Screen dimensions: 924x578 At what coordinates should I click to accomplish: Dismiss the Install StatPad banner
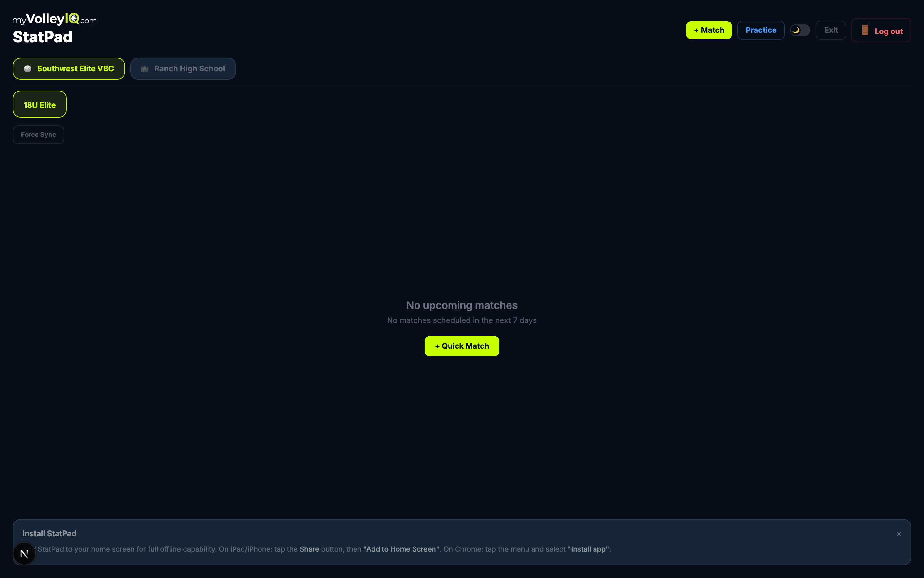(x=899, y=534)
